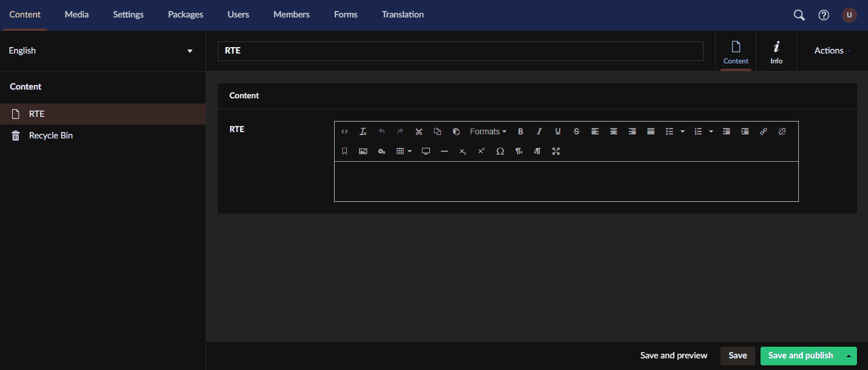
Task: Click the Save and preview button
Action: tap(673, 355)
